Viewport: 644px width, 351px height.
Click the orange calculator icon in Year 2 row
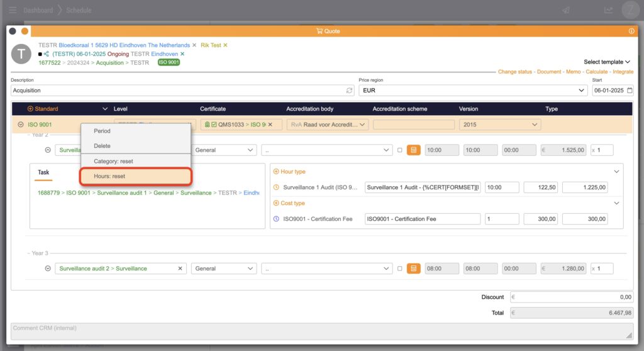[413, 150]
